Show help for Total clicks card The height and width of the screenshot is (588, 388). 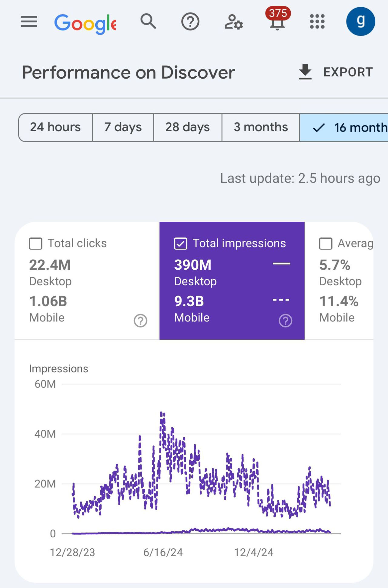click(140, 321)
